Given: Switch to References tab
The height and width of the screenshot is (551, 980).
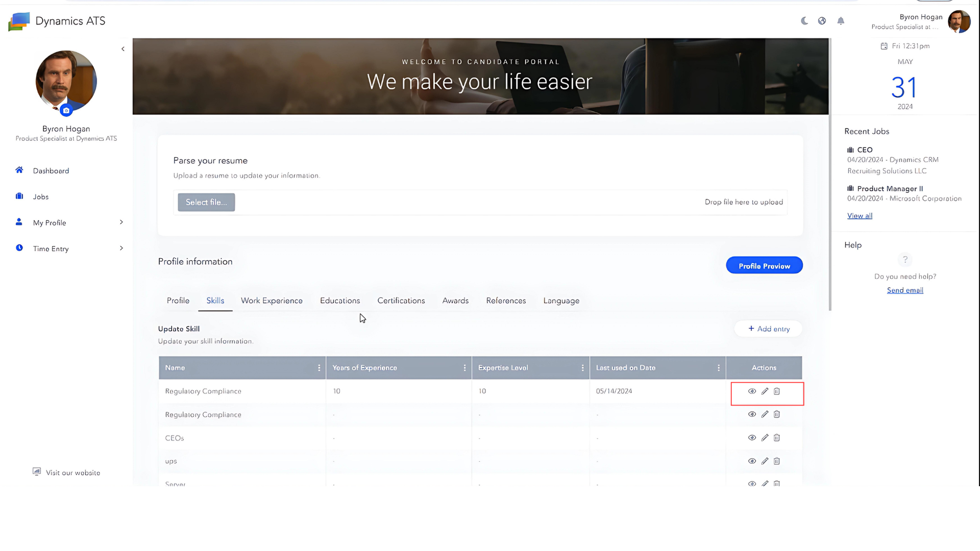Looking at the screenshot, I should tap(506, 300).
